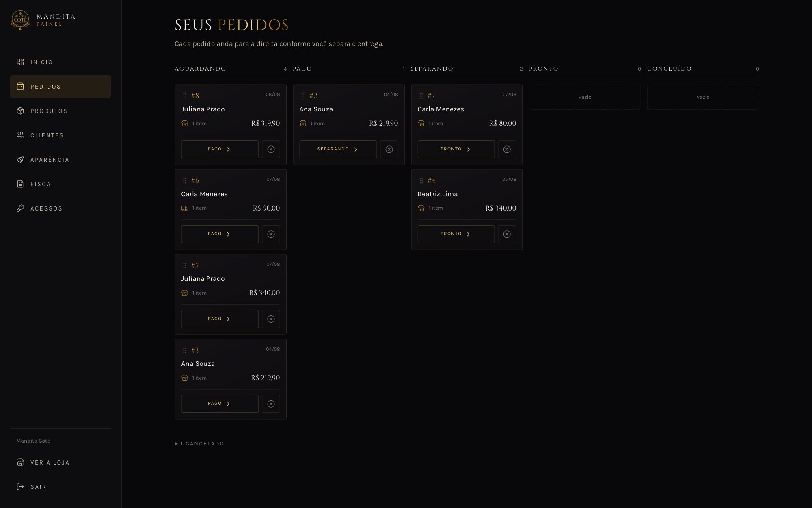The width and height of the screenshot is (812, 508).
Task: Cancel order #6 using the X icon
Action: [271, 234]
